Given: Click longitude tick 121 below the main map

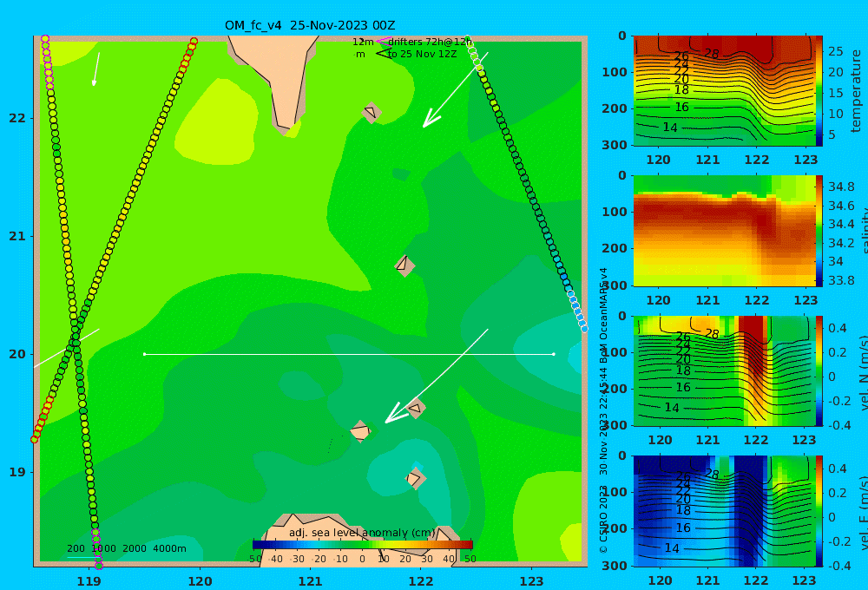Looking at the screenshot, I should [x=310, y=581].
